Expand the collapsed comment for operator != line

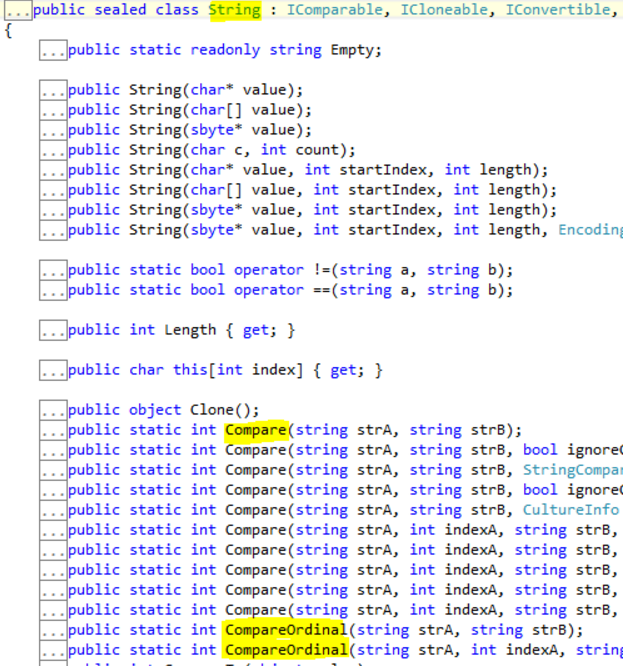pos(53,270)
